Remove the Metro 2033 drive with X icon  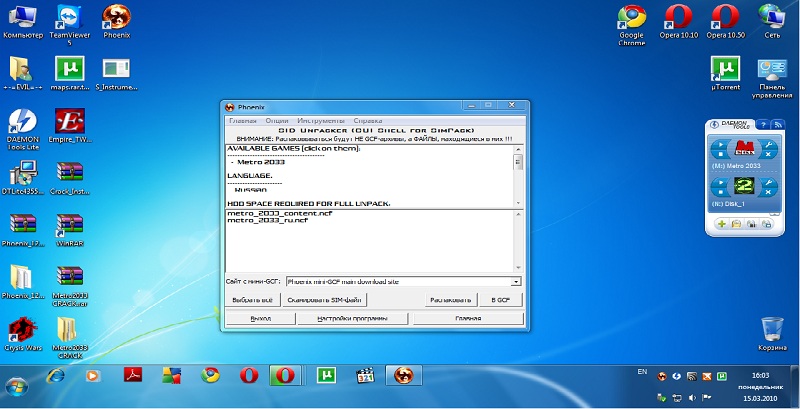768,154
